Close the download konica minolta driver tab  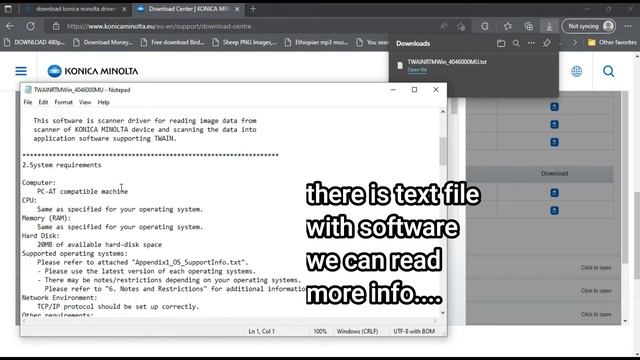pyautogui.click(x=124, y=9)
